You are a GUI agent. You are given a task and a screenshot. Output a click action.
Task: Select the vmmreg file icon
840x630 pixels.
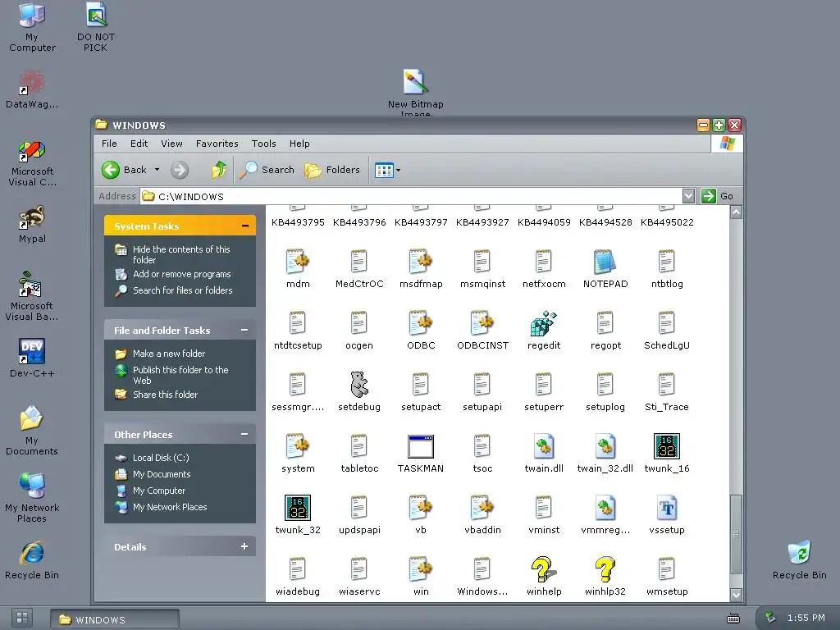point(605,509)
